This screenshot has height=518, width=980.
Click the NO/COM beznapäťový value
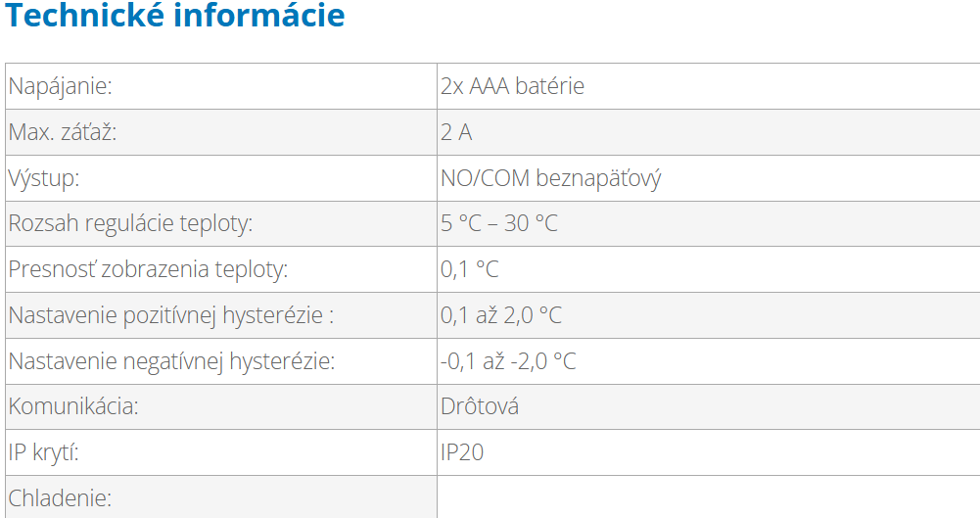[x=551, y=178]
